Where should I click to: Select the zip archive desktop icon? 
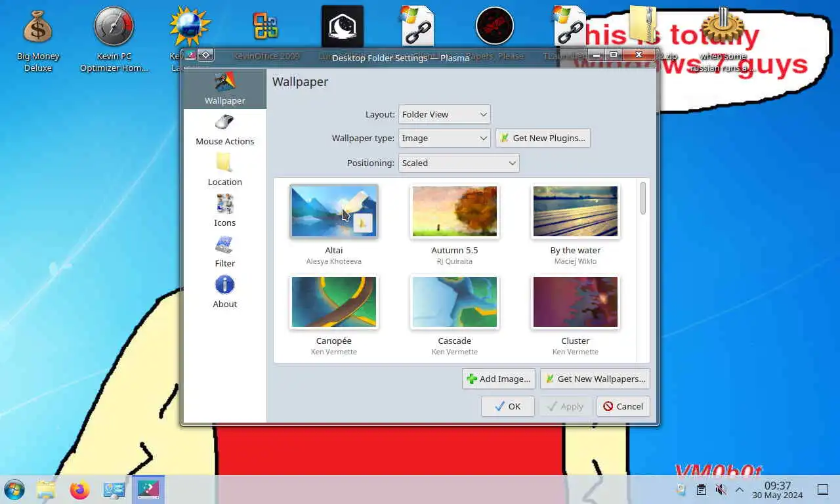click(x=644, y=25)
